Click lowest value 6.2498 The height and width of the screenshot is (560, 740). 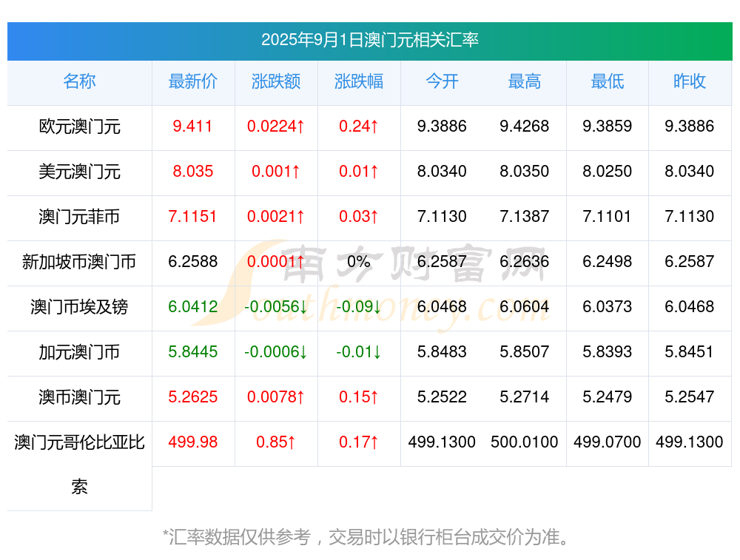[608, 261]
